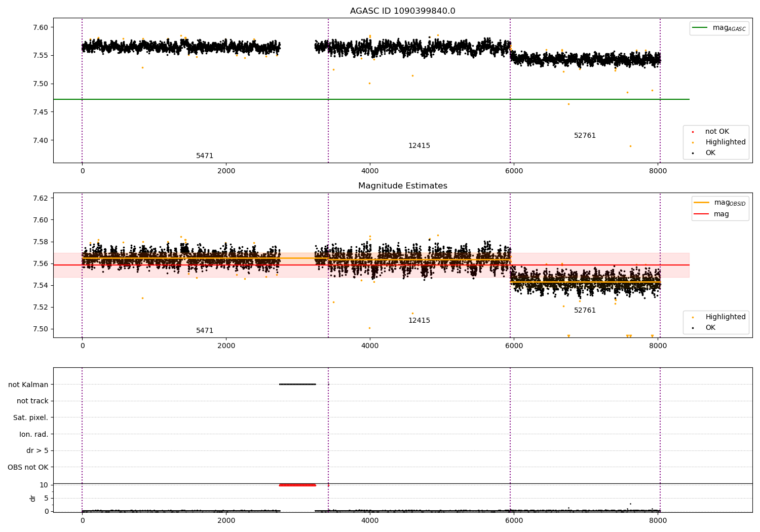760x532 pixels.
Task: Click the "Magnitude Estimates" plot title
Action: (403, 186)
